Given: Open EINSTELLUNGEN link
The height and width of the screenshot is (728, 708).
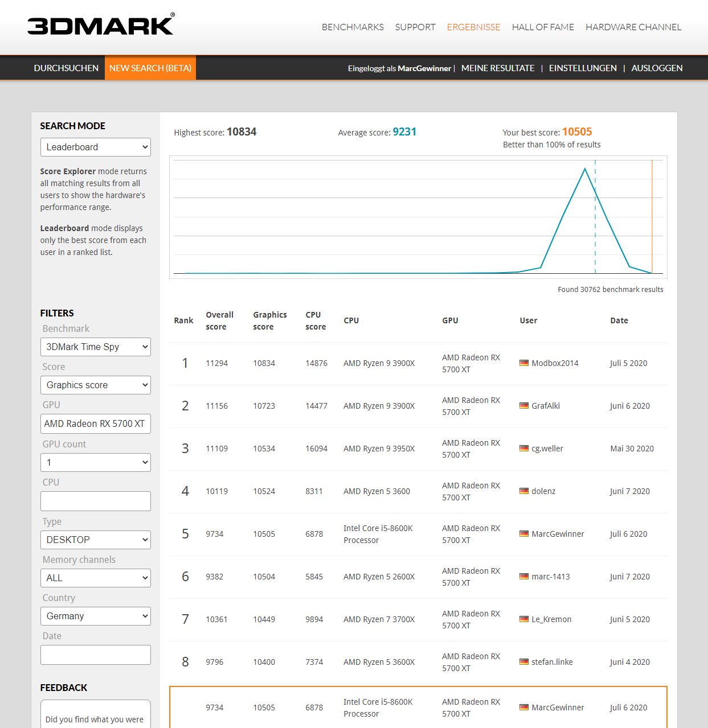Looking at the screenshot, I should pos(583,68).
